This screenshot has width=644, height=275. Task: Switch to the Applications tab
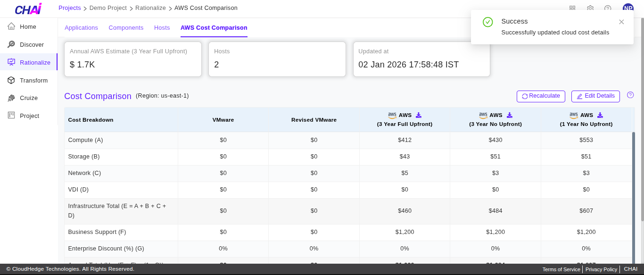[x=81, y=28]
